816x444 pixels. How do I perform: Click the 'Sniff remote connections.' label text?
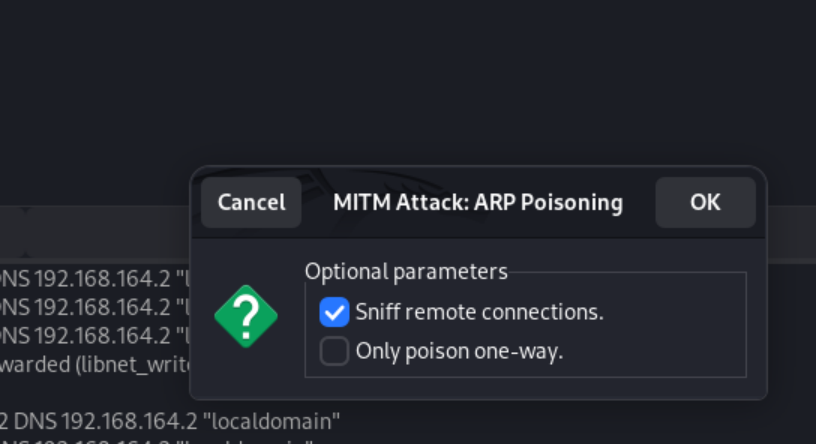point(479,312)
